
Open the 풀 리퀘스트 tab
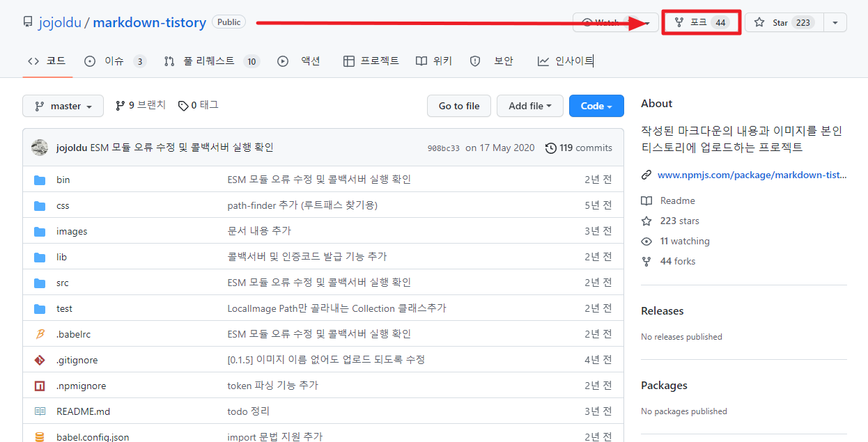point(211,61)
